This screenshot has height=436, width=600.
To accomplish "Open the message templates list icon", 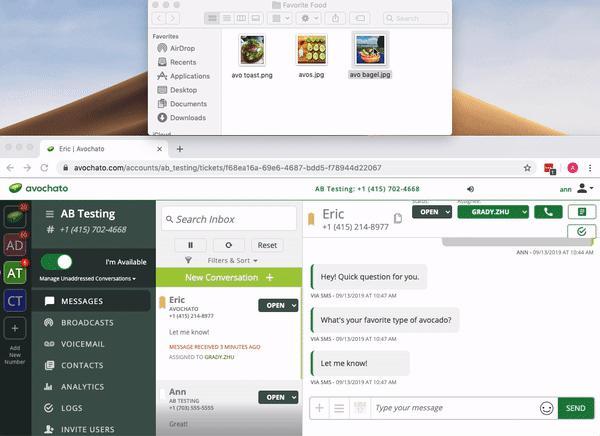I will point(340,408).
